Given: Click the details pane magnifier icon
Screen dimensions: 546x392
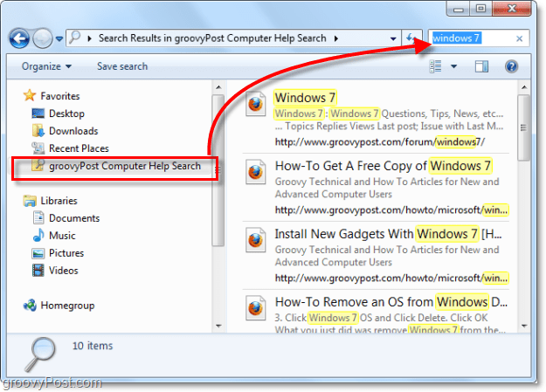Looking at the screenshot, I should (x=39, y=354).
